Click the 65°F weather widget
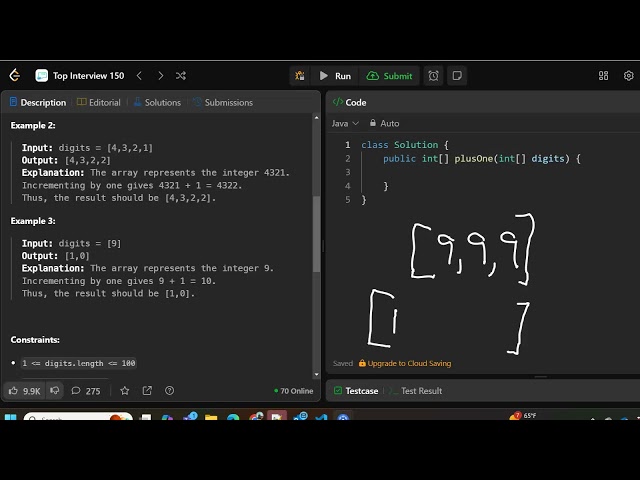Screen dimensions: 640x480 (523, 416)
